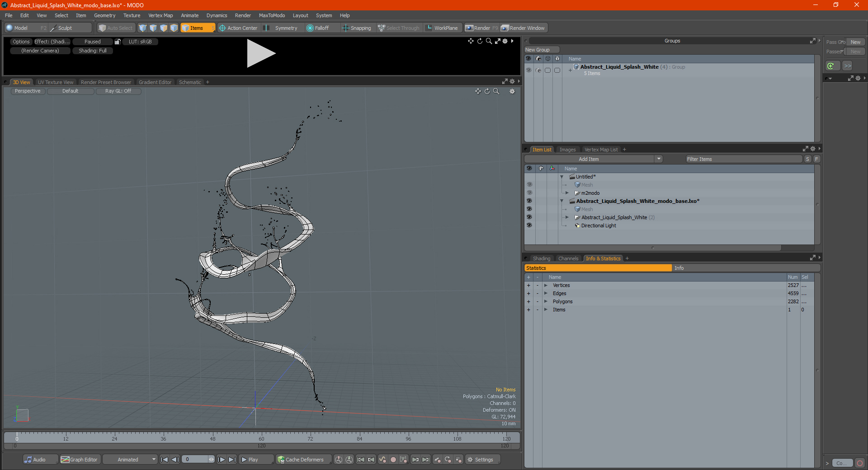Toggle Snapping
Screen dimensions: 868x470
click(357, 28)
